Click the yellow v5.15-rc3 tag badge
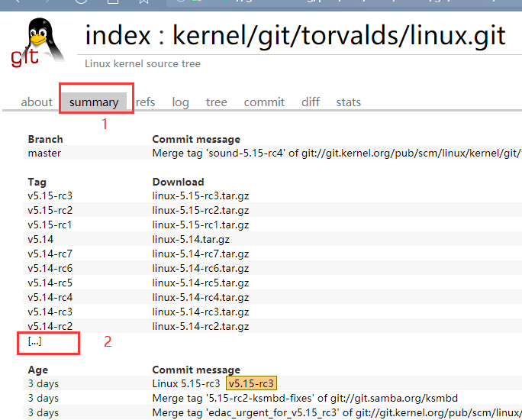Image resolution: width=522 pixels, height=420 pixels. (x=252, y=383)
